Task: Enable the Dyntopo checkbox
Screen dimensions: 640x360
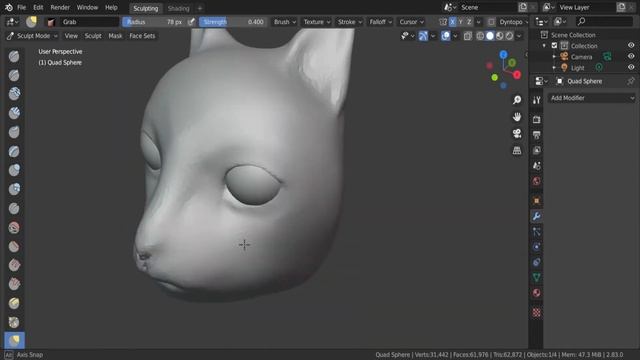Action: coord(491,22)
